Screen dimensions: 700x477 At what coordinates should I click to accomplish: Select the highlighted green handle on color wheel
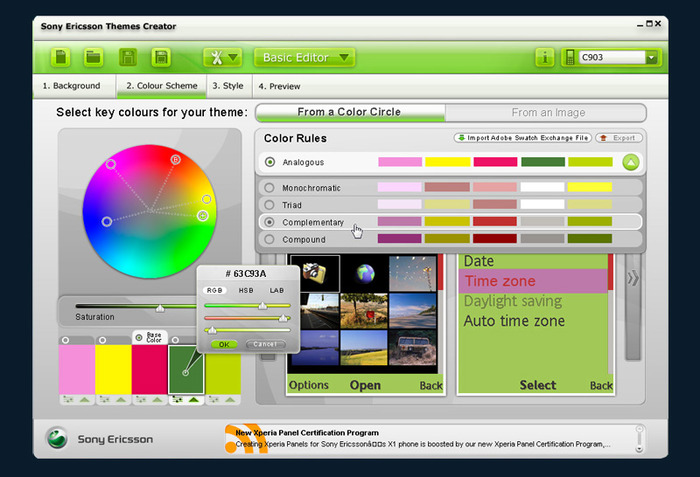click(203, 216)
